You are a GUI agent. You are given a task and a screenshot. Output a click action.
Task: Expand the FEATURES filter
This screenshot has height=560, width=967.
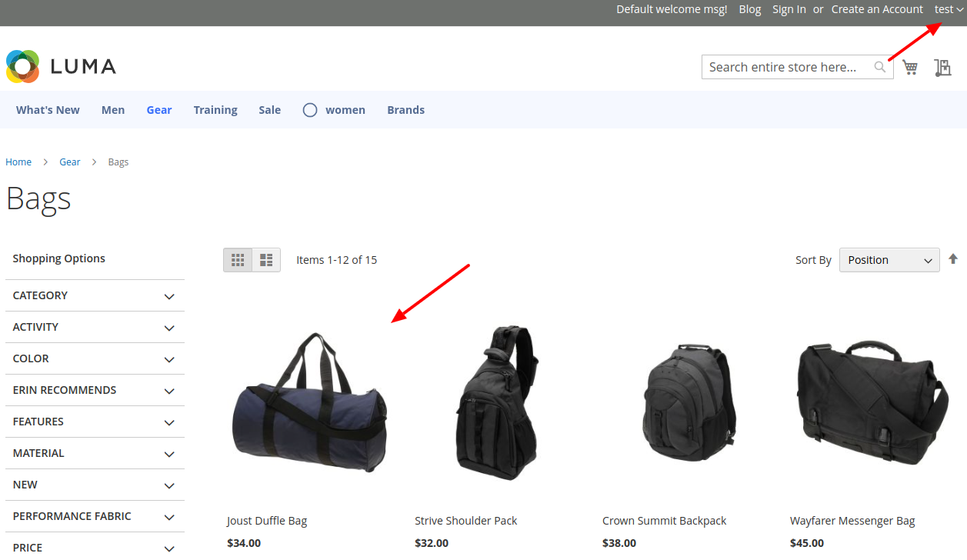pos(95,422)
